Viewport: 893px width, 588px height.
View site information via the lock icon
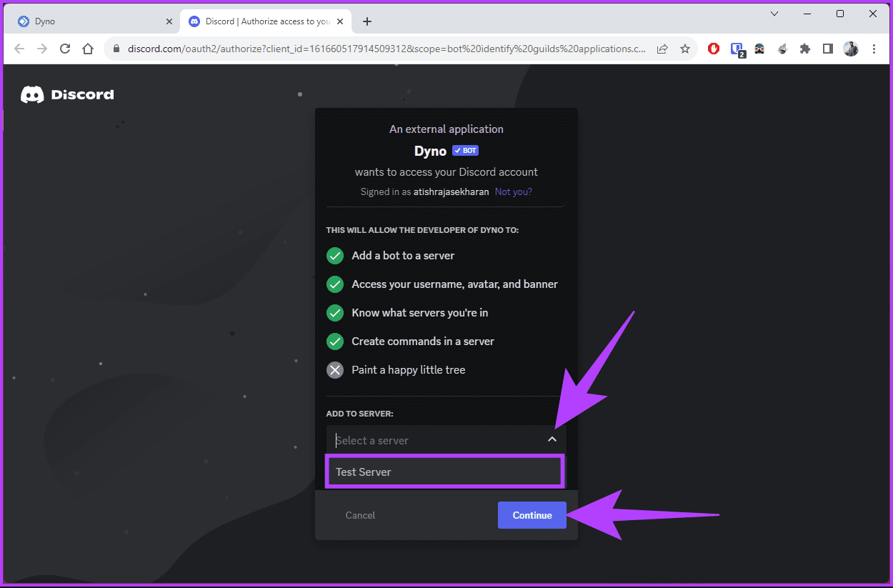point(116,49)
